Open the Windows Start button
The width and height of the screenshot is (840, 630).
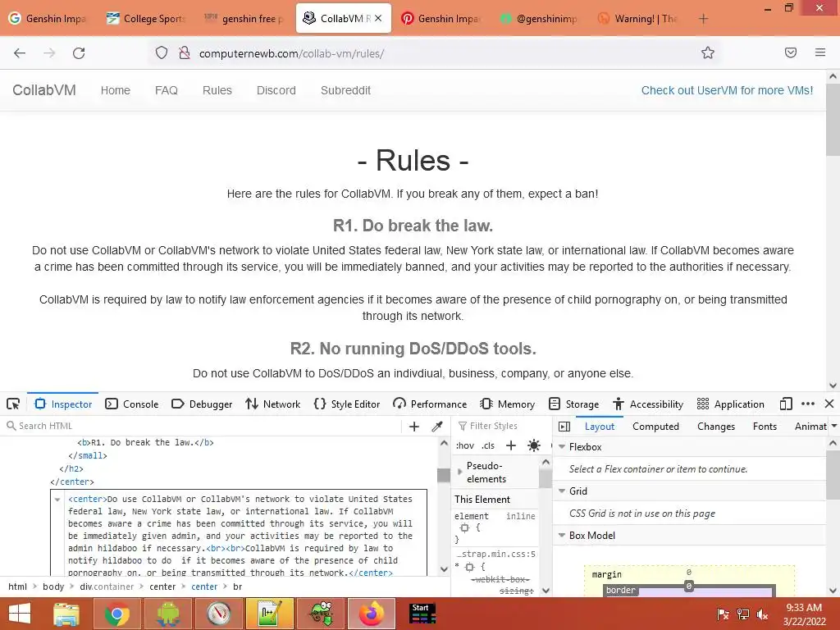[x=20, y=614]
